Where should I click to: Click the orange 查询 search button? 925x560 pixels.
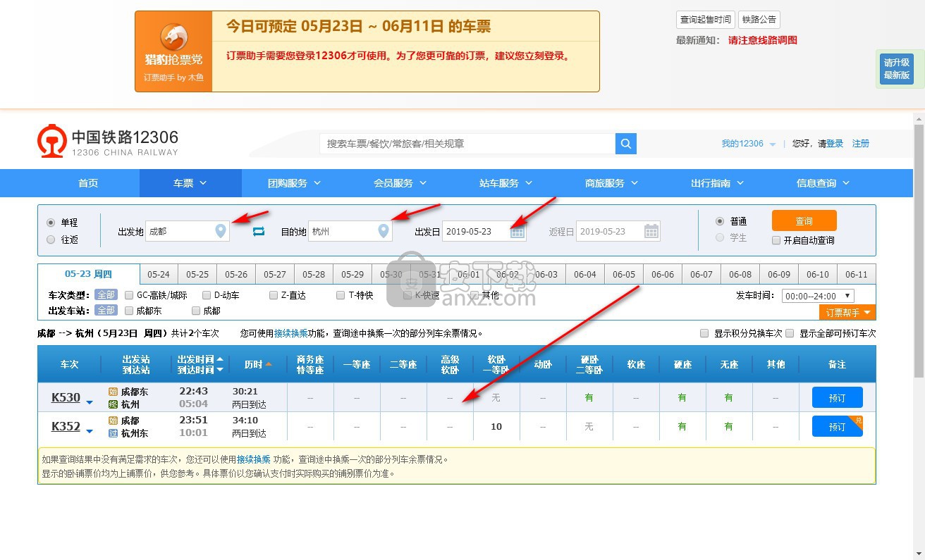(x=804, y=220)
